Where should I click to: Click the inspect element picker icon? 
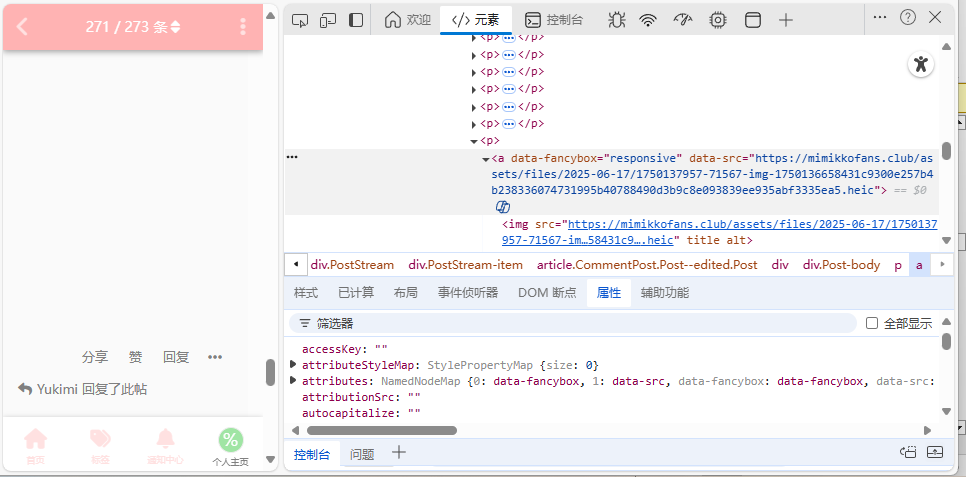(300, 19)
